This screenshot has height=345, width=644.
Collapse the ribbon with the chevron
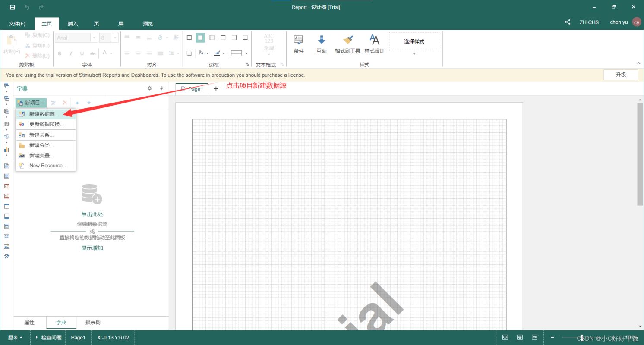click(x=639, y=64)
